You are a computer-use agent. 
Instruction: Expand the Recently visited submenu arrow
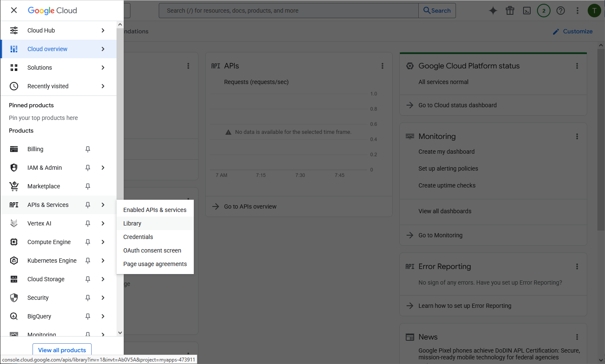[x=103, y=86]
